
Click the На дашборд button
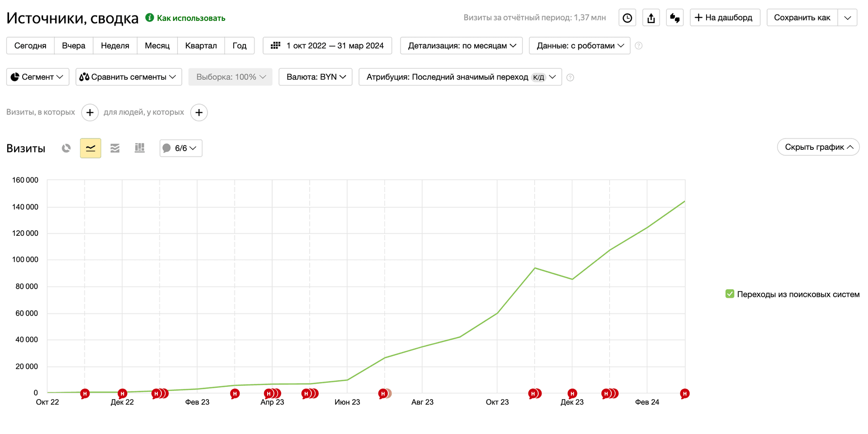725,18
